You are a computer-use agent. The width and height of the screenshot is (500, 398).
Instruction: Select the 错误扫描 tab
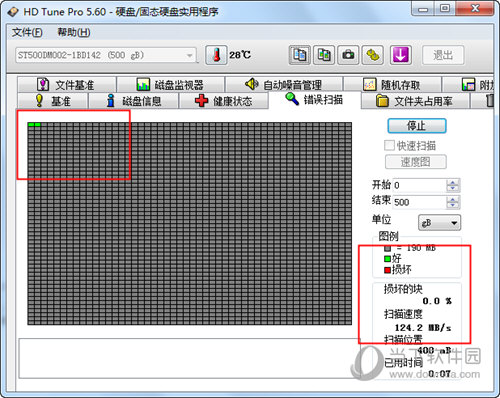(314, 99)
